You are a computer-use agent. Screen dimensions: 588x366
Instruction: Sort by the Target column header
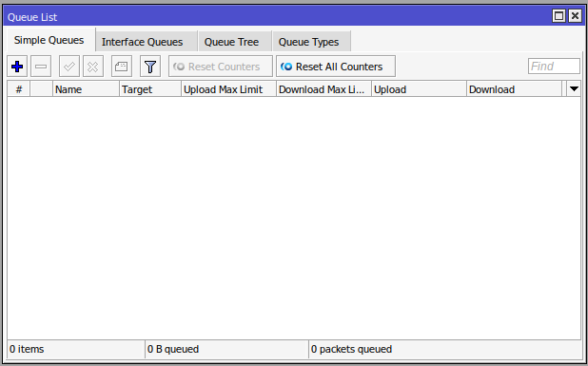point(150,89)
